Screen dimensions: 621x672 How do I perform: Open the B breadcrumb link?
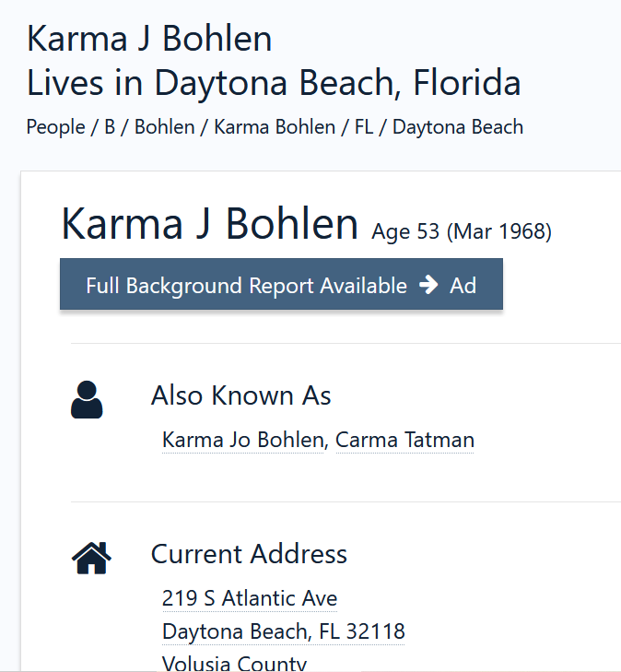(110, 126)
